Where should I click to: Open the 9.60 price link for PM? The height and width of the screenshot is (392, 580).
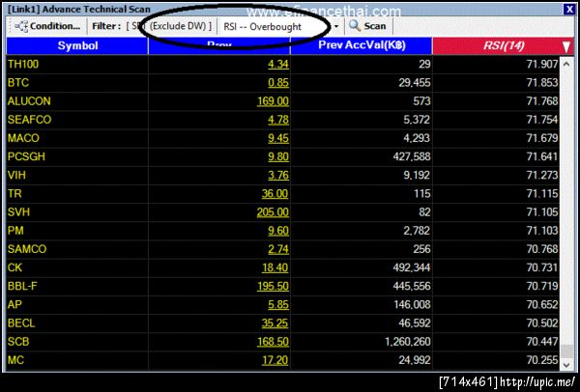pos(278,231)
